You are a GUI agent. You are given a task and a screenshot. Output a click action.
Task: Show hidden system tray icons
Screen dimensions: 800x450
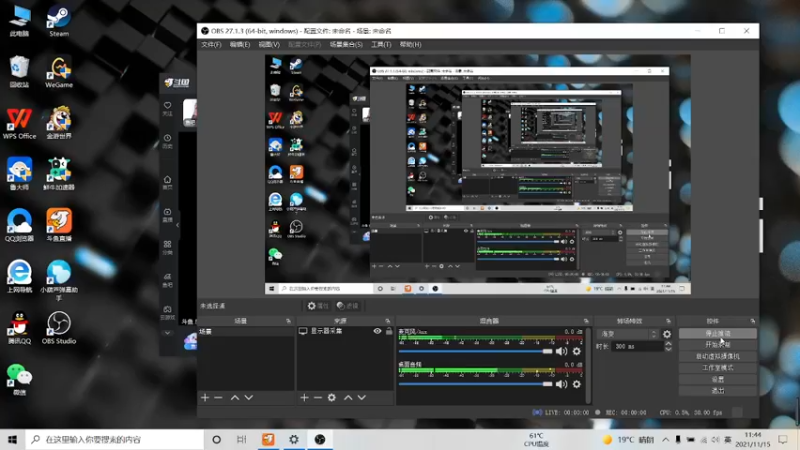(x=666, y=439)
